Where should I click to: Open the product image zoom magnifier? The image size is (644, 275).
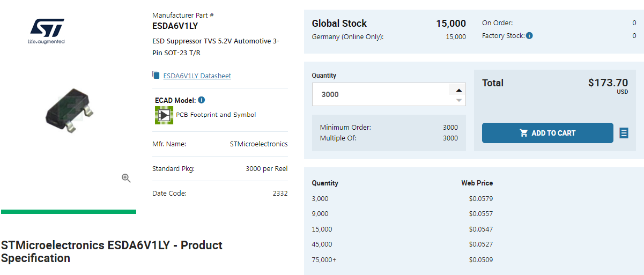(x=126, y=179)
